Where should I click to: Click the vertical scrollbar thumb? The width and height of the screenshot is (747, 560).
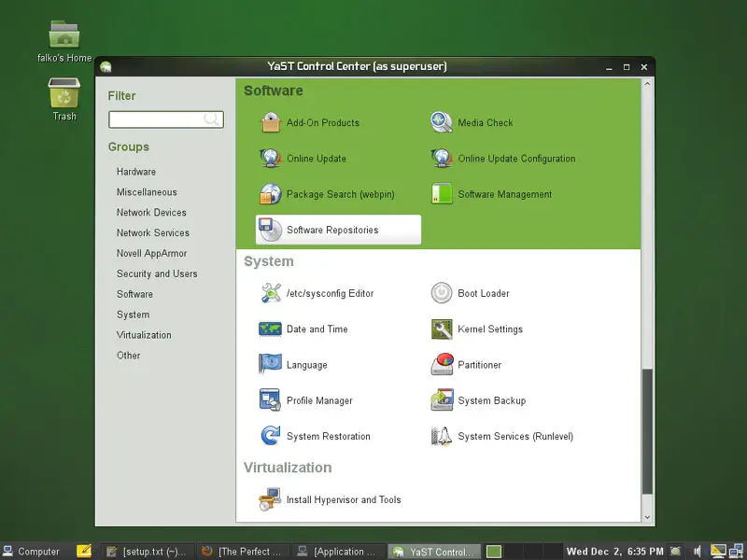click(x=647, y=431)
